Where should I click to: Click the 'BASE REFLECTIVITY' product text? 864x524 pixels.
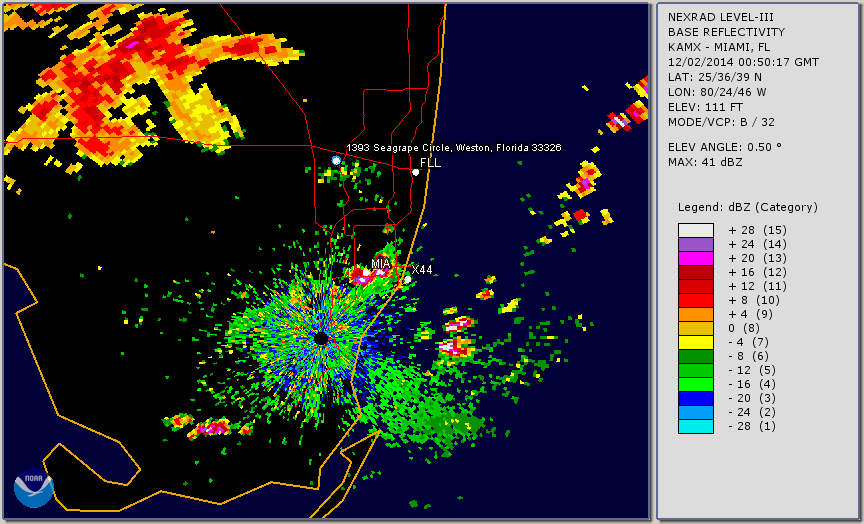(x=726, y=33)
